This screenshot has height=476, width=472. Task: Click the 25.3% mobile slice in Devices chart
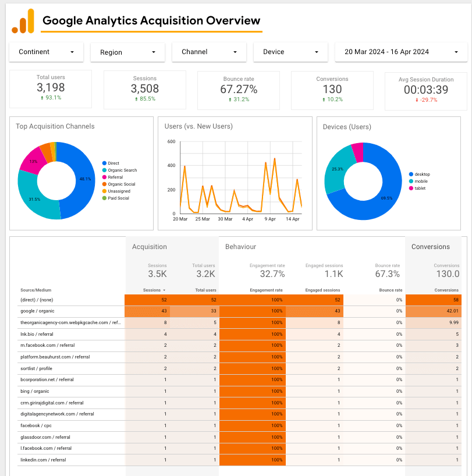[338, 169]
